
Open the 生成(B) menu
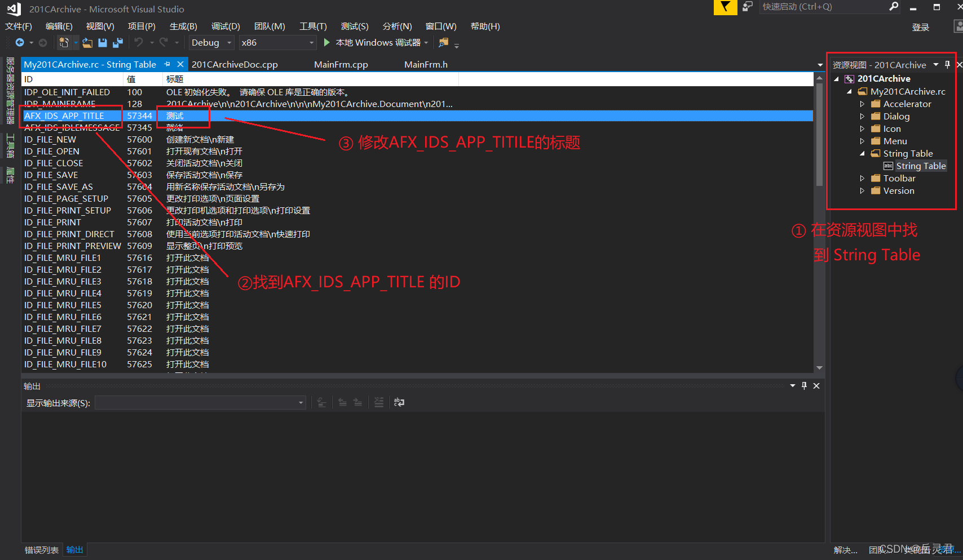click(183, 26)
